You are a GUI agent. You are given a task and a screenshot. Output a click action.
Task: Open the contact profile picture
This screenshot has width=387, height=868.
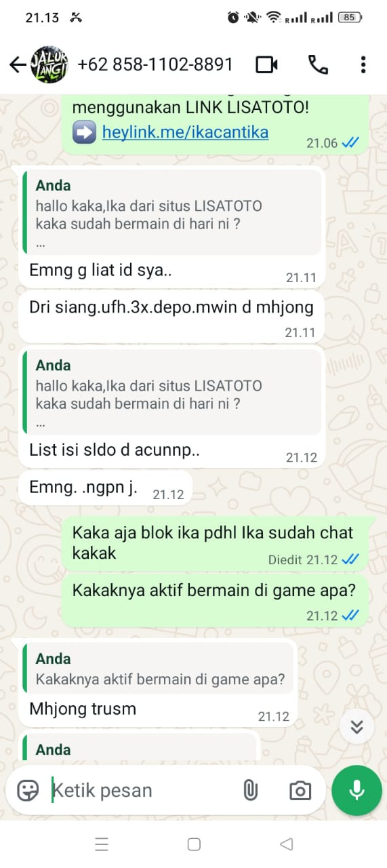pos(49,64)
